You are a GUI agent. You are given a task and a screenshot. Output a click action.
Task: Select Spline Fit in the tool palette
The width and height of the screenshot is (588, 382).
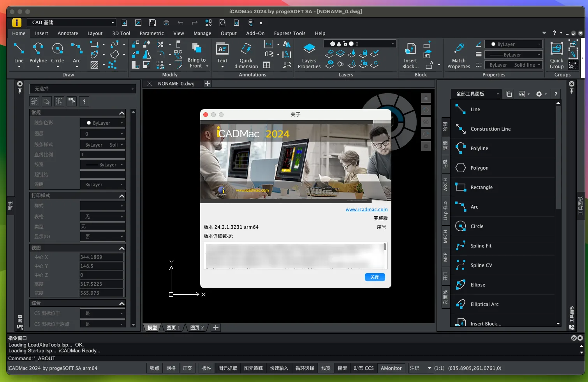(x=503, y=246)
